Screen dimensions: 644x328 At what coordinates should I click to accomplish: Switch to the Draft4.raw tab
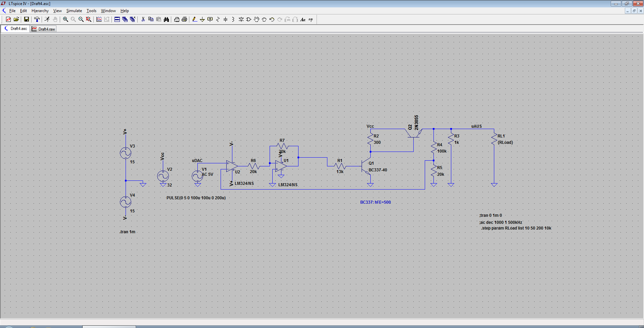pyautogui.click(x=43, y=29)
